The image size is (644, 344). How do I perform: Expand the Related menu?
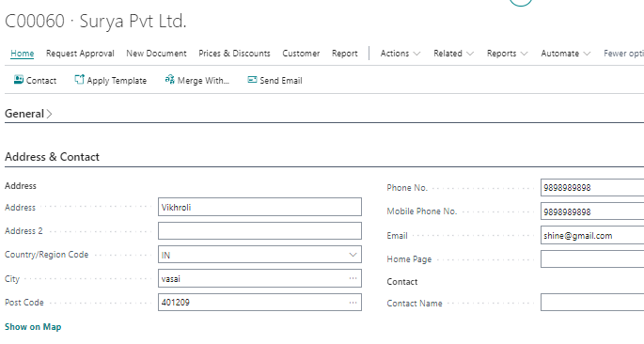pos(453,54)
